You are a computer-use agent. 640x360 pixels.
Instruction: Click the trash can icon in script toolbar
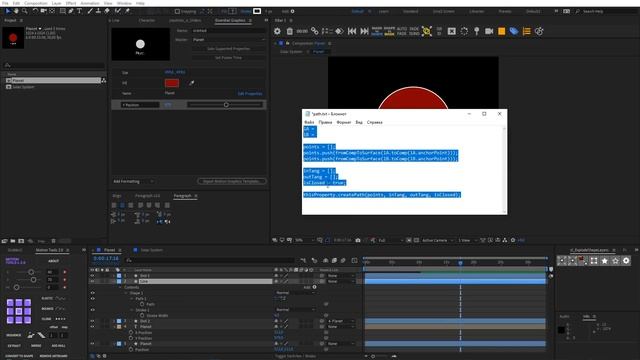click(x=289, y=31)
